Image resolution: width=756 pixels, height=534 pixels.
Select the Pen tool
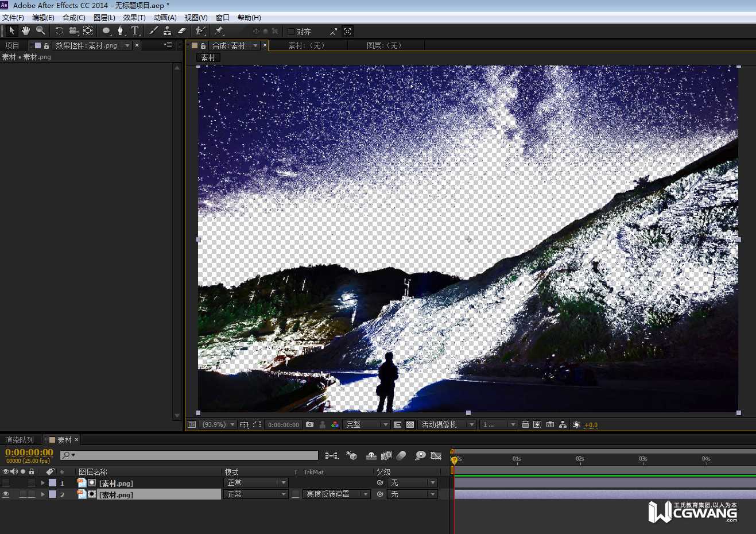point(120,31)
